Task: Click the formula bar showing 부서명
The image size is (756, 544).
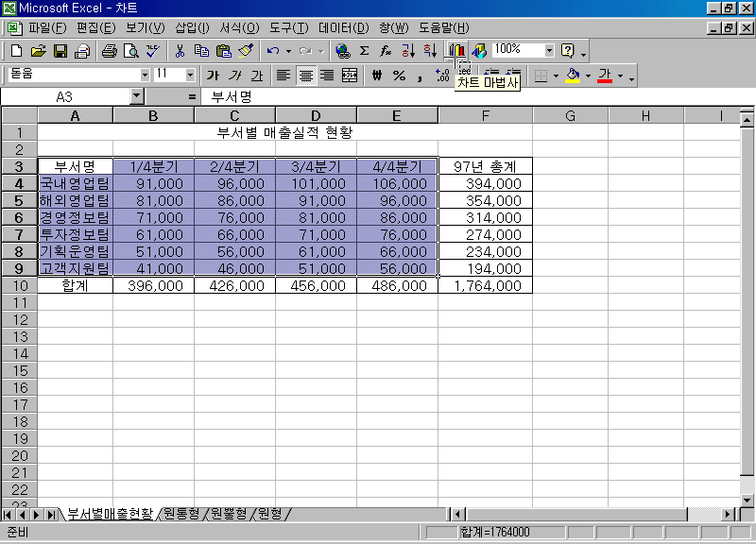Action: click(477, 97)
